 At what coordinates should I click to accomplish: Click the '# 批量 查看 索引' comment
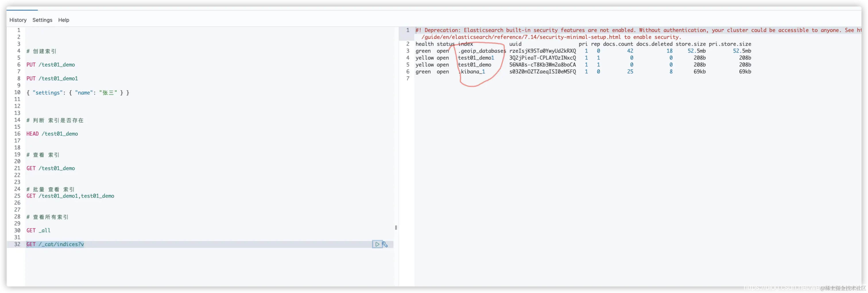[x=51, y=189]
